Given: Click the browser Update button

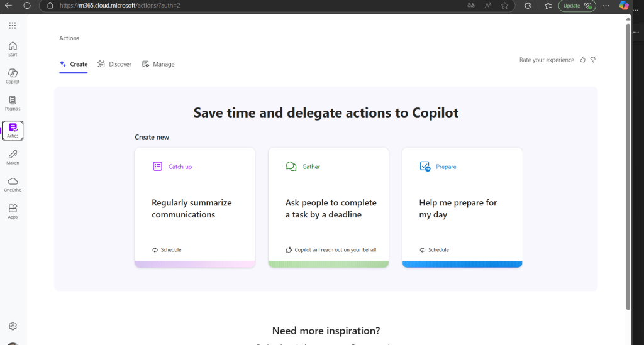Looking at the screenshot, I should pyautogui.click(x=577, y=6).
